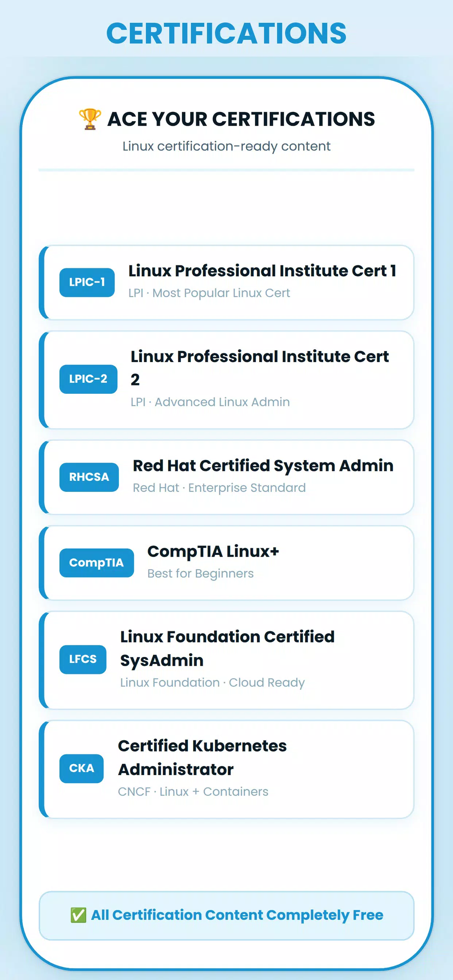Viewport: 453px width, 980px height.
Task: Tap the CompTIA badge
Action: pos(97,563)
